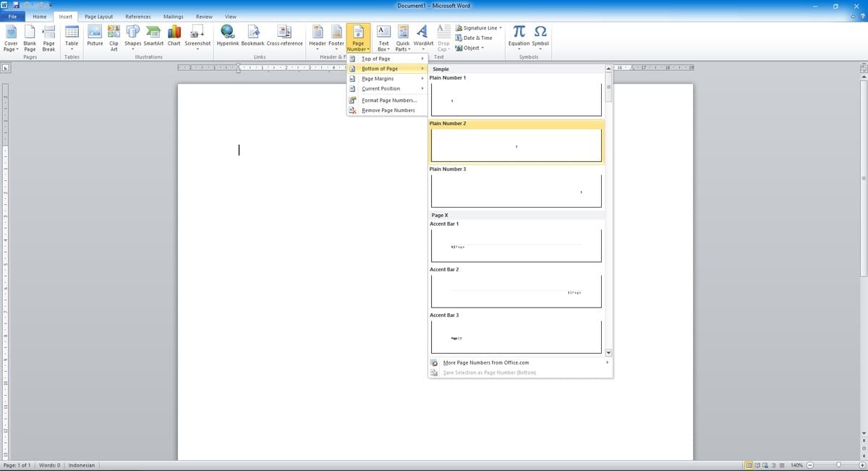Switch to the Page Layout tab
Viewport: 868px width, 471px height.
pyautogui.click(x=98, y=16)
